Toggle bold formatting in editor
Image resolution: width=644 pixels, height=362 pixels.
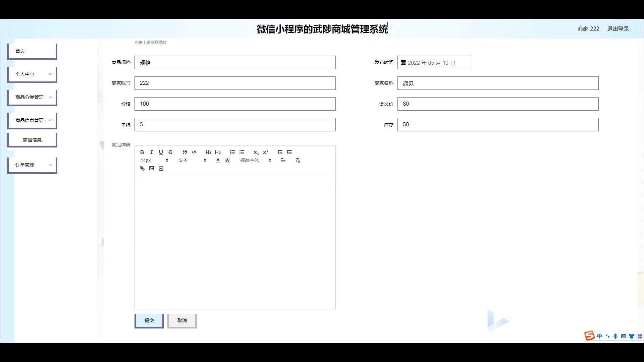(x=142, y=152)
